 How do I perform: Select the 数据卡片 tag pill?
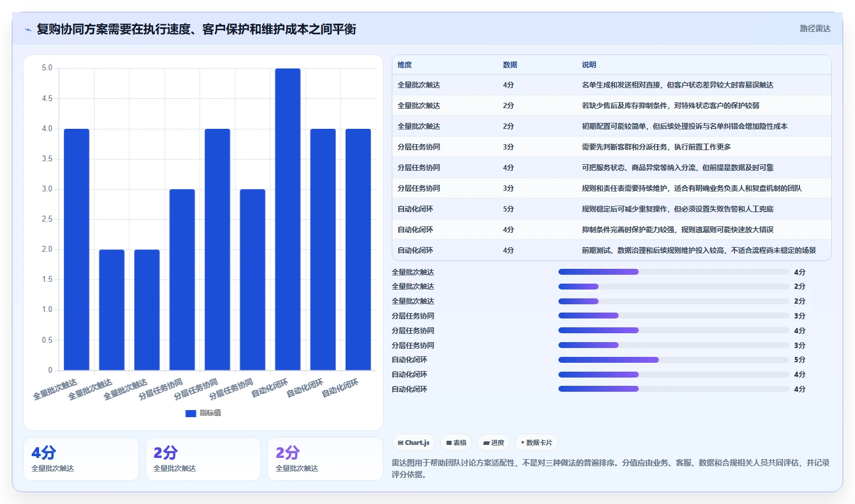pos(537,443)
